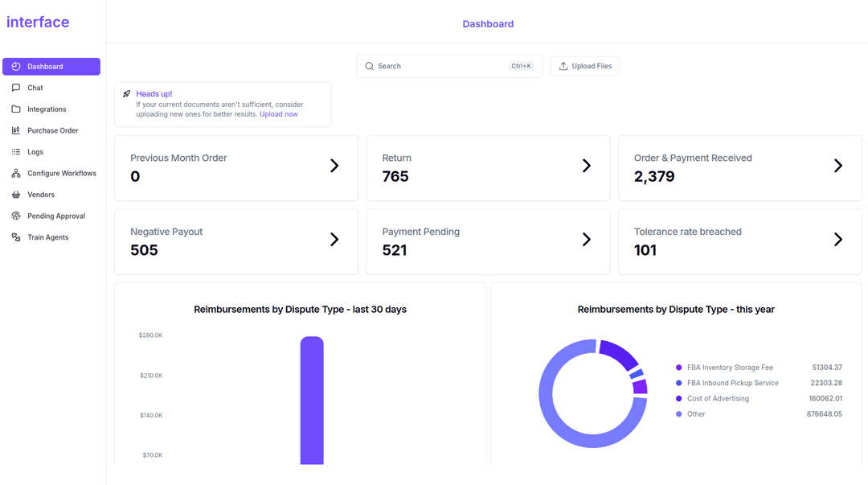Click the Cost of Advertising legend dot
The width and height of the screenshot is (868, 485).
tap(678, 398)
